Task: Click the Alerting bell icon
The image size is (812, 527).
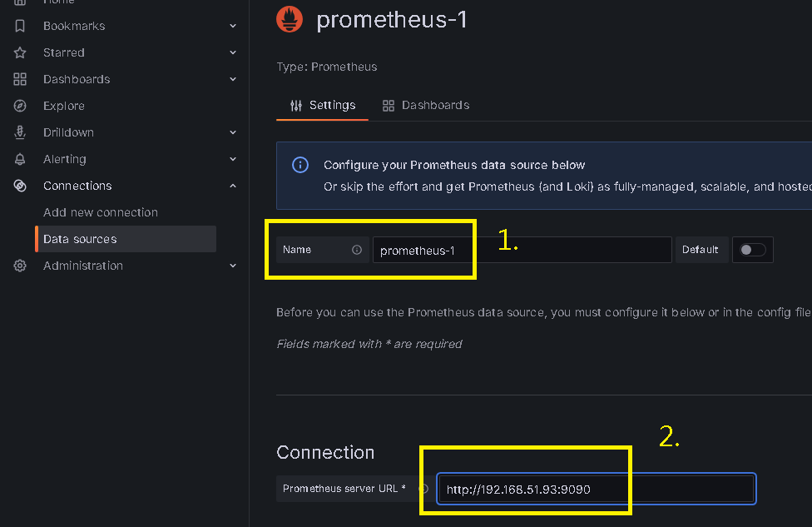Action: pyautogui.click(x=20, y=159)
